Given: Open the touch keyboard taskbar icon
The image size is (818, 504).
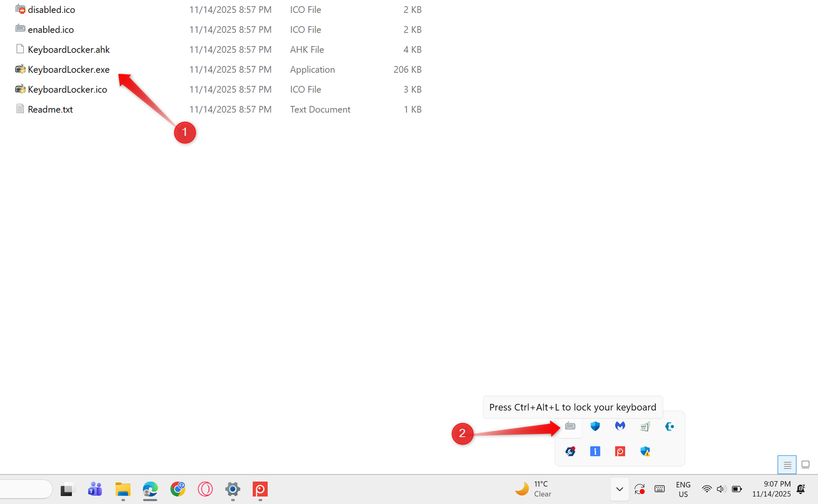Looking at the screenshot, I should 659,490.
